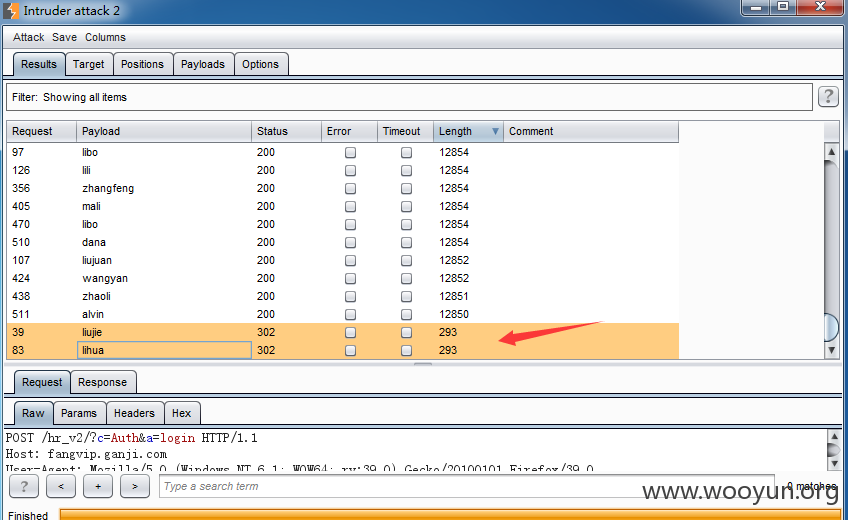The image size is (848, 520).
Task: Toggle Error checkbox for wangyan row
Action: click(350, 278)
